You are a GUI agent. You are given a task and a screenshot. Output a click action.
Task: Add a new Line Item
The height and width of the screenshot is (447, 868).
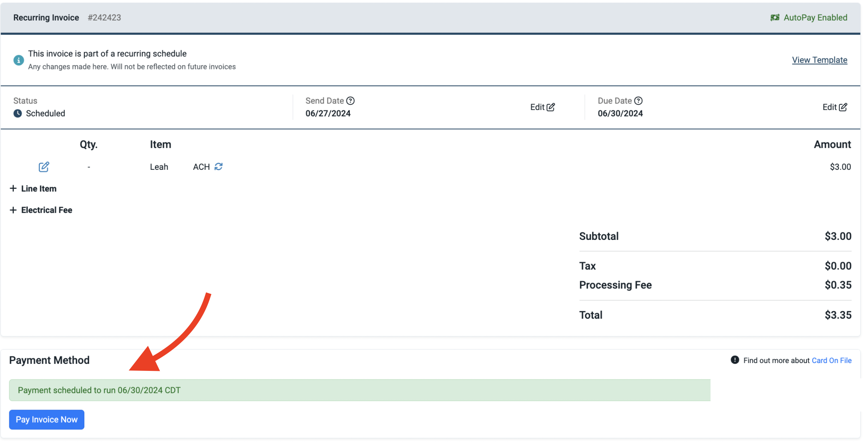[x=33, y=188]
